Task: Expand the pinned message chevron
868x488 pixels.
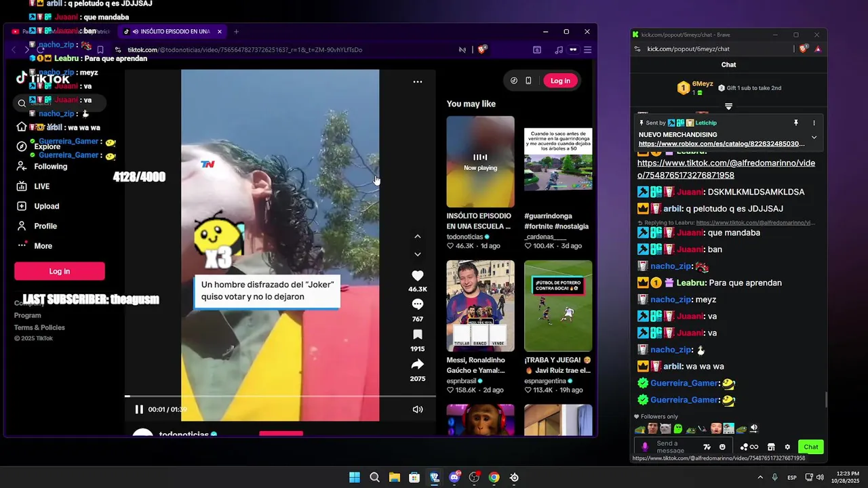Action: pyautogui.click(x=814, y=137)
